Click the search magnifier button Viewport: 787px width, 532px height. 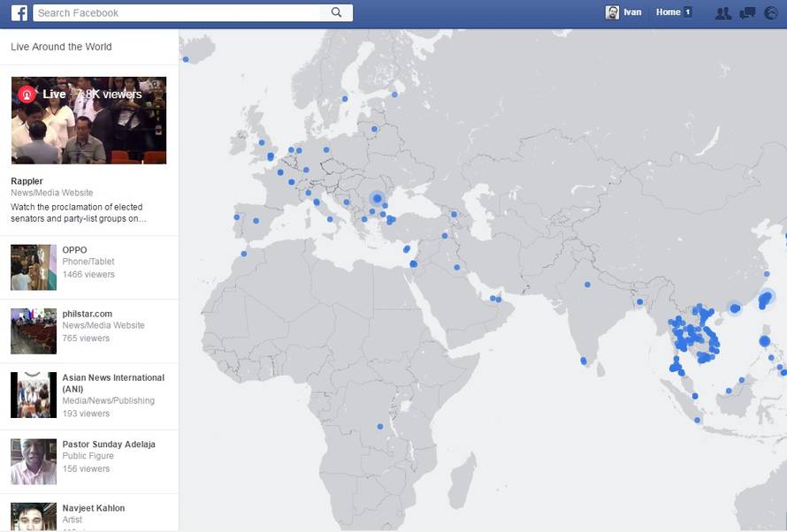coord(336,12)
